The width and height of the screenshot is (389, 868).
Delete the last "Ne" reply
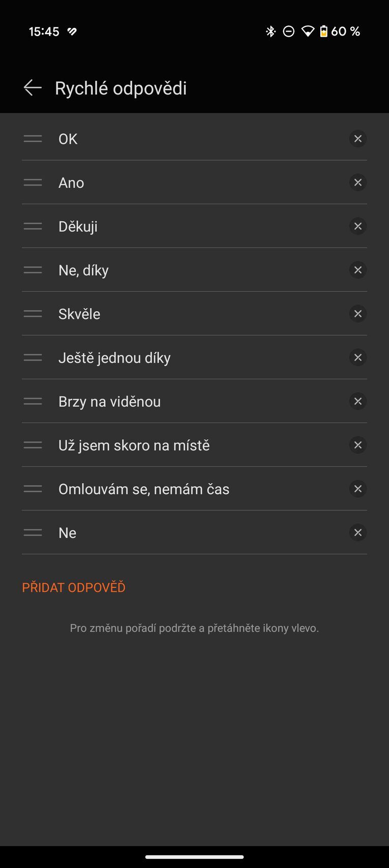(x=358, y=532)
